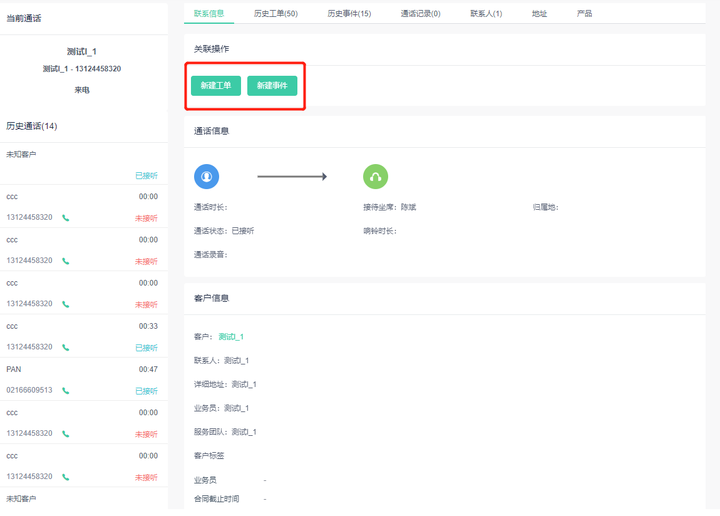Switch to the 联系信息 tab
This screenshot has height=516, width=720.
click(209, 13)
